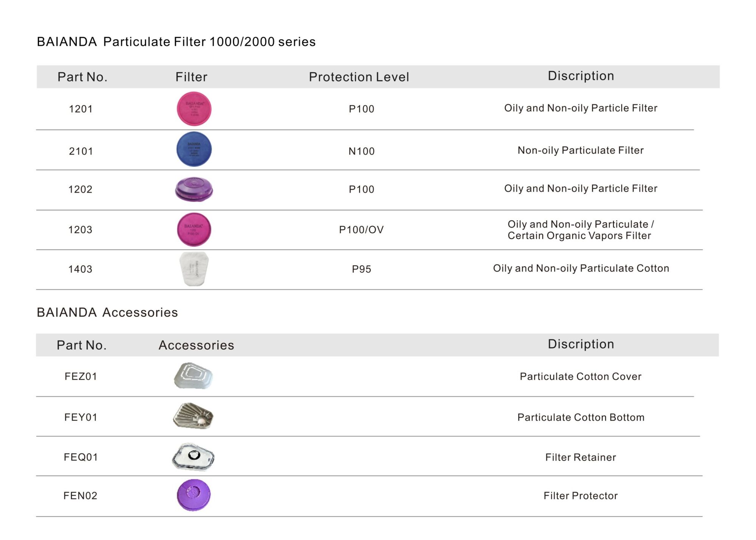Click the Particulate Cotton Cover description
This screenshot has width=756, height=540.
pyautogui.click(x=581, y=376)
